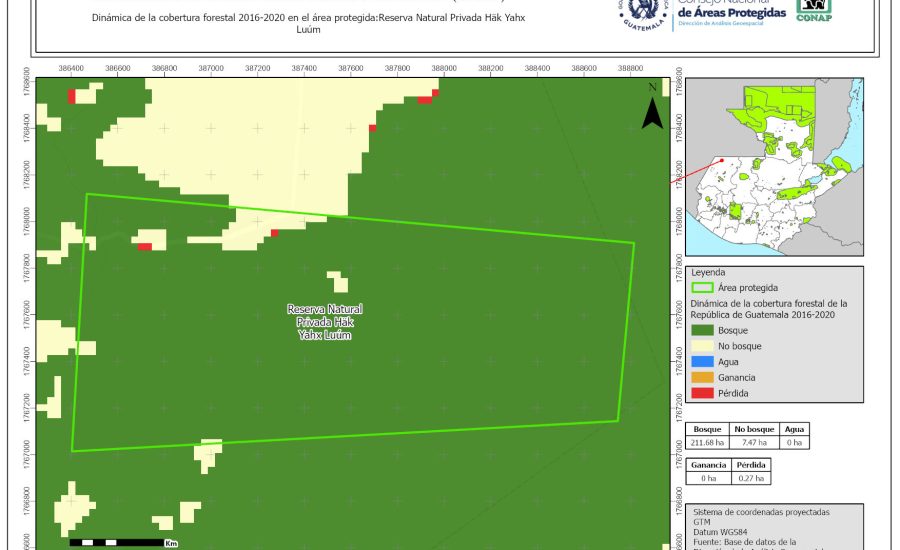The image size is (900, 550).
Task: Click the green Área protegida outline symbol
Action: 706,287
